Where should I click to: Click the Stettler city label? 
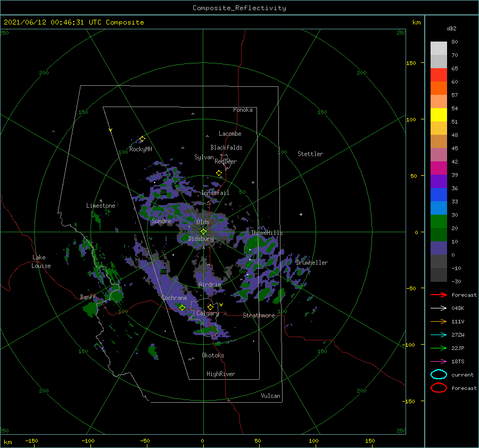pos(310,154)
